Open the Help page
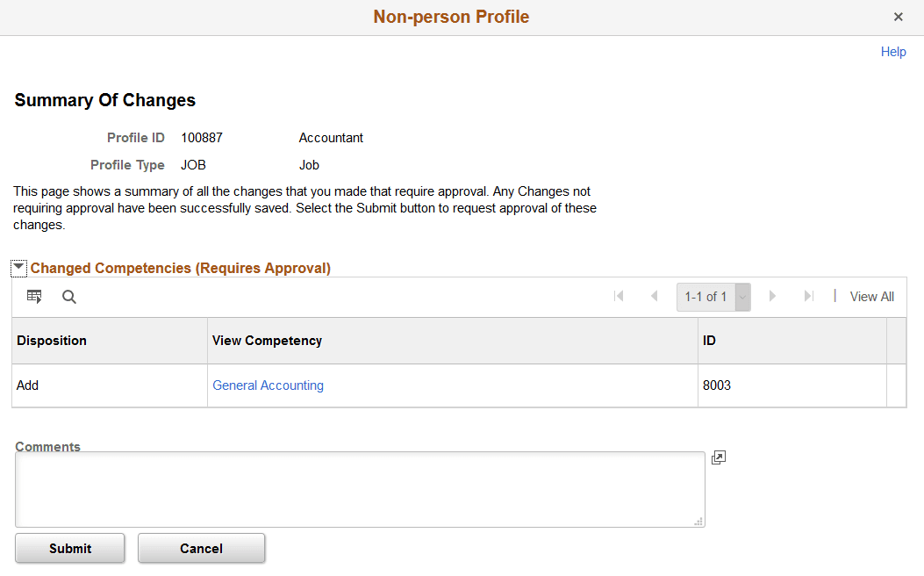Screen dimensions: 924x576 pyautogui.click(x=893, y=51)
